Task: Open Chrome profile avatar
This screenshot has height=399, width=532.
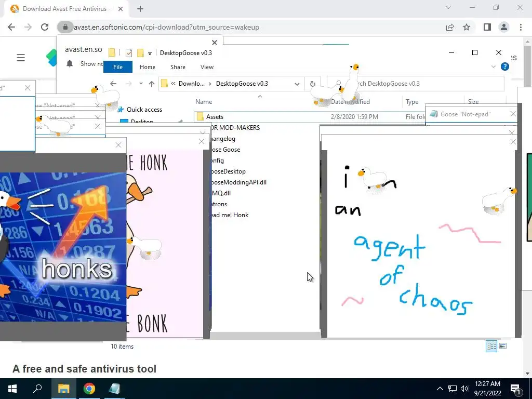Action: click(x=504, y=27)
